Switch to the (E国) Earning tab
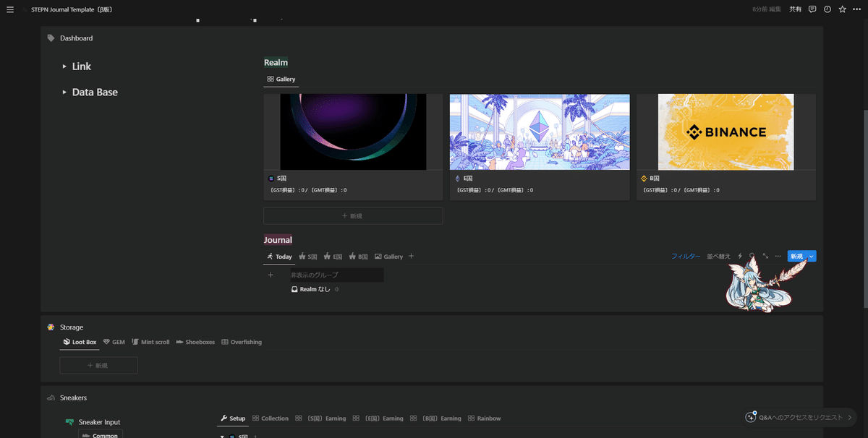The height and width of the screenshot is (438, 868). (x=378, y=418)
